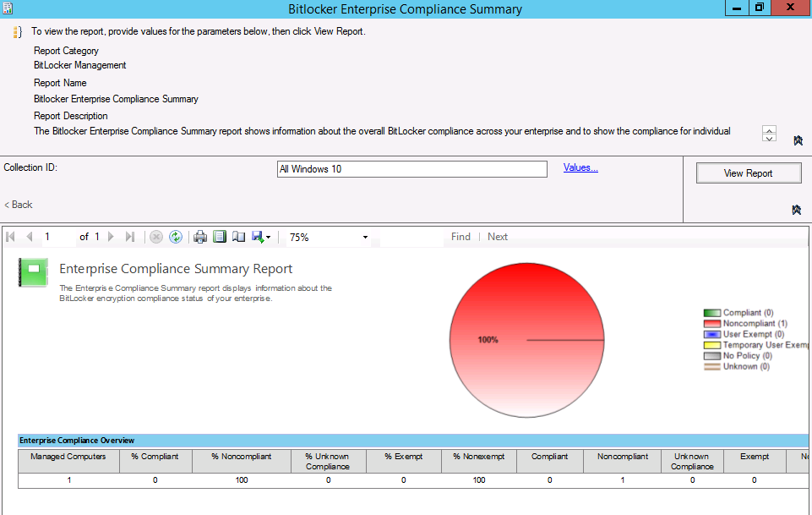Click the Collection ID input field
812x515 pixels.
412,169
